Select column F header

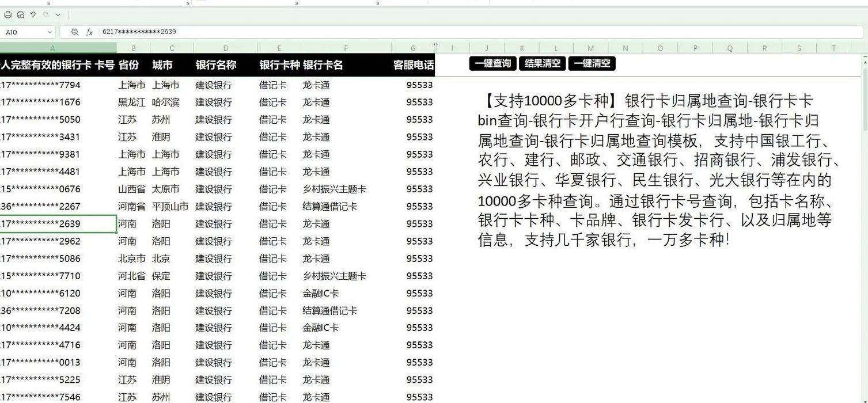(x=346, y=48)
